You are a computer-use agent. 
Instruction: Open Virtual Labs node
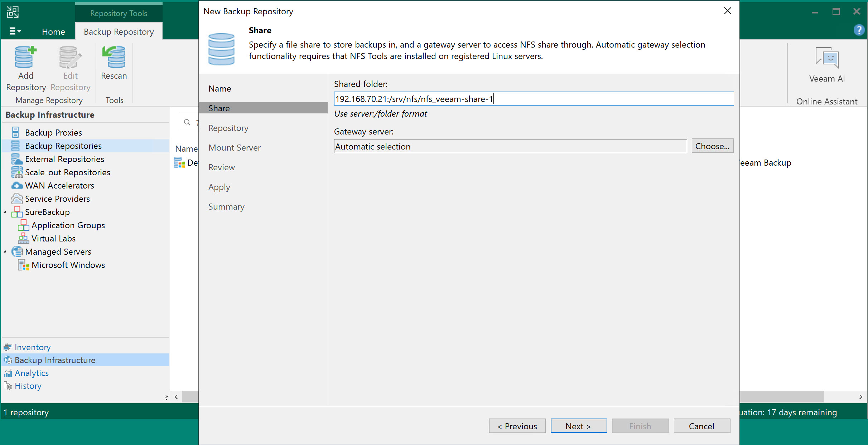click(53, 239)
